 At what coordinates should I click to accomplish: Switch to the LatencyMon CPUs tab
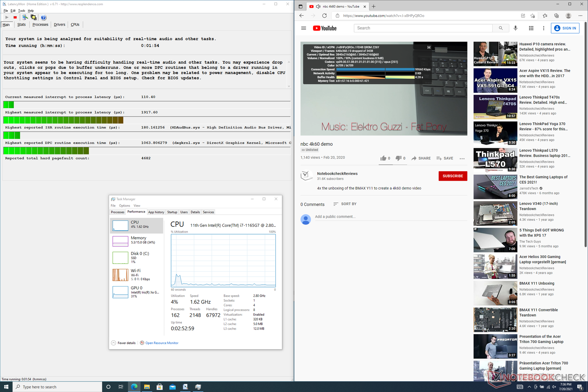coord(75,24)
